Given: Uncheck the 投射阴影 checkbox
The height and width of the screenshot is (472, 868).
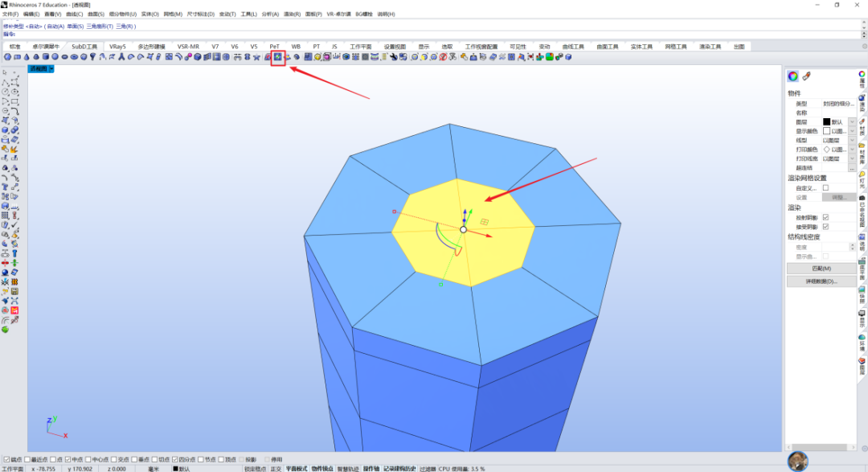Looking at the screenshot, I should tap(825, 217).
